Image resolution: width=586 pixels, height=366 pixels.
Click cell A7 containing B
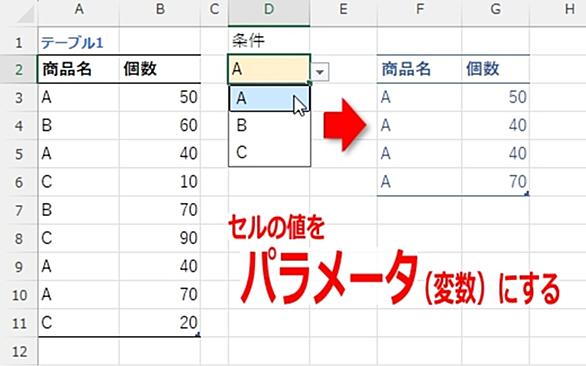(78, 210)
